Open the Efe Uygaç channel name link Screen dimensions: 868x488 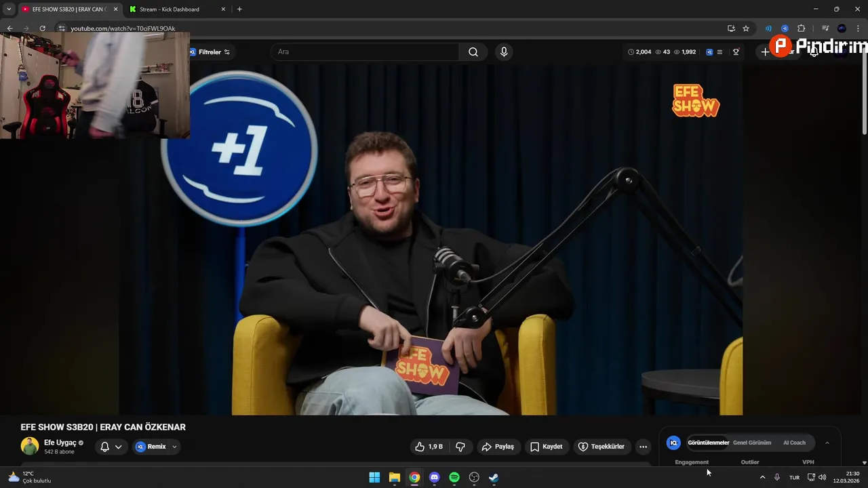coord(60,443)
